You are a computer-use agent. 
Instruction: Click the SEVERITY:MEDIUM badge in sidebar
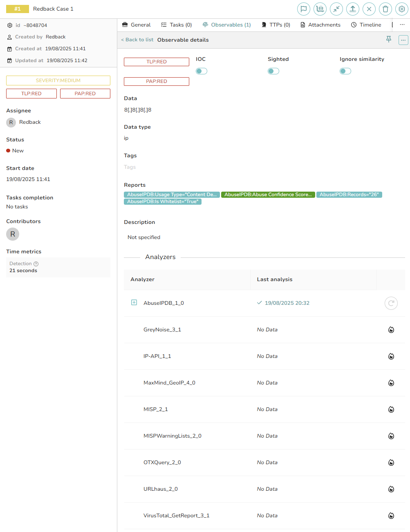coord(58,80)
